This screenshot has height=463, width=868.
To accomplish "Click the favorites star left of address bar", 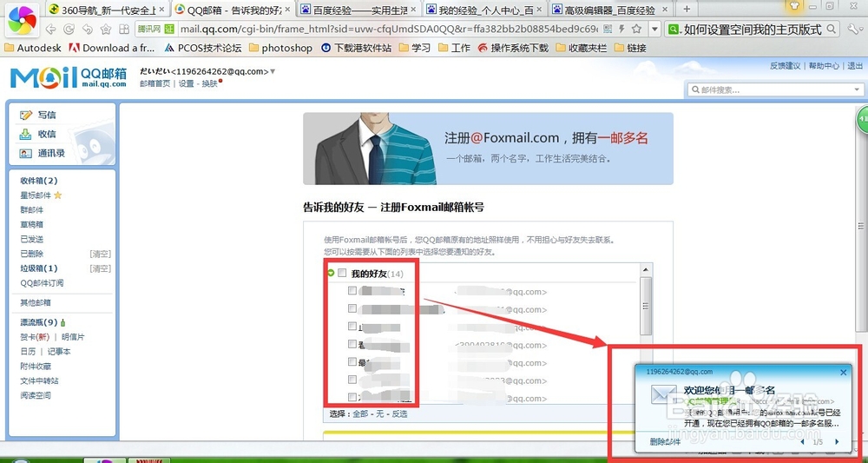I will click(106, 29).
